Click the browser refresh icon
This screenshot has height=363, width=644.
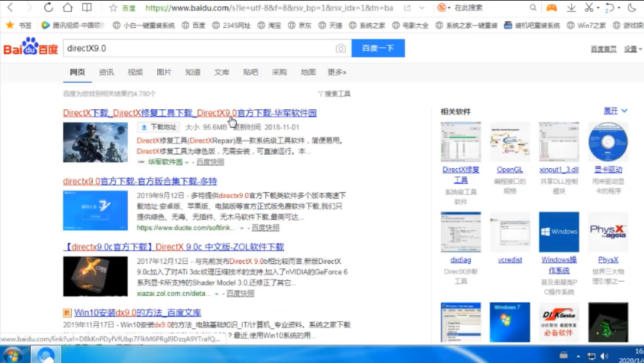tap(48, 8)
